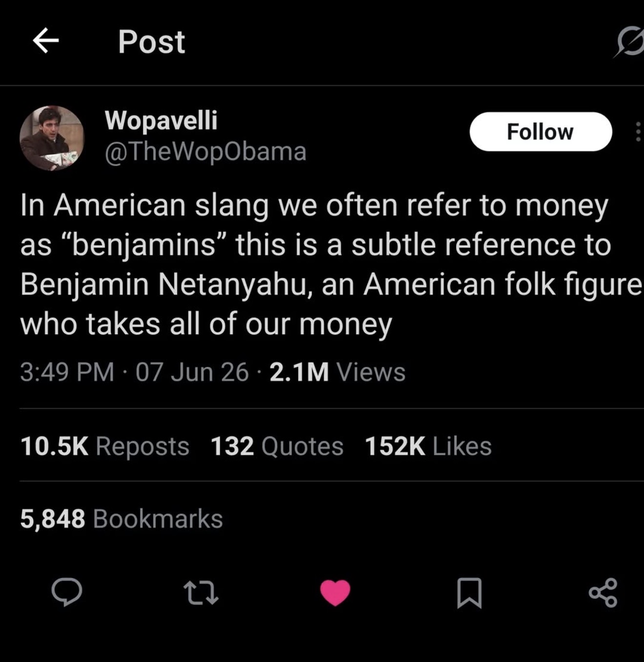Open the Grok icon at top right

[x=630, y=41]
